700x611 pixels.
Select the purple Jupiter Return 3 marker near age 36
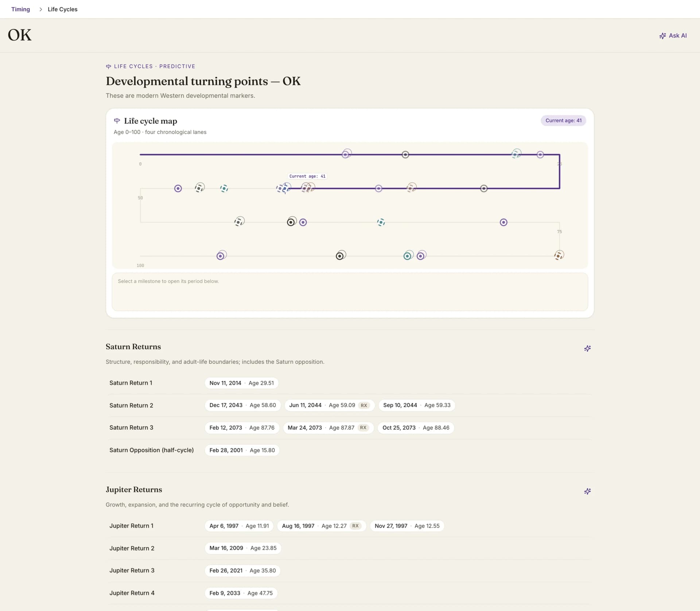tap(379, 189)
